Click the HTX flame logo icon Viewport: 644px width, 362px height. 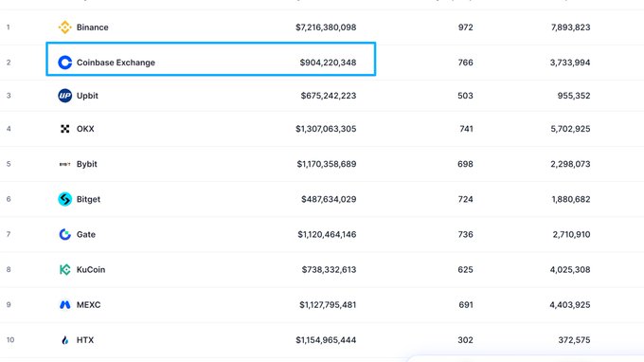pos(65,340)
